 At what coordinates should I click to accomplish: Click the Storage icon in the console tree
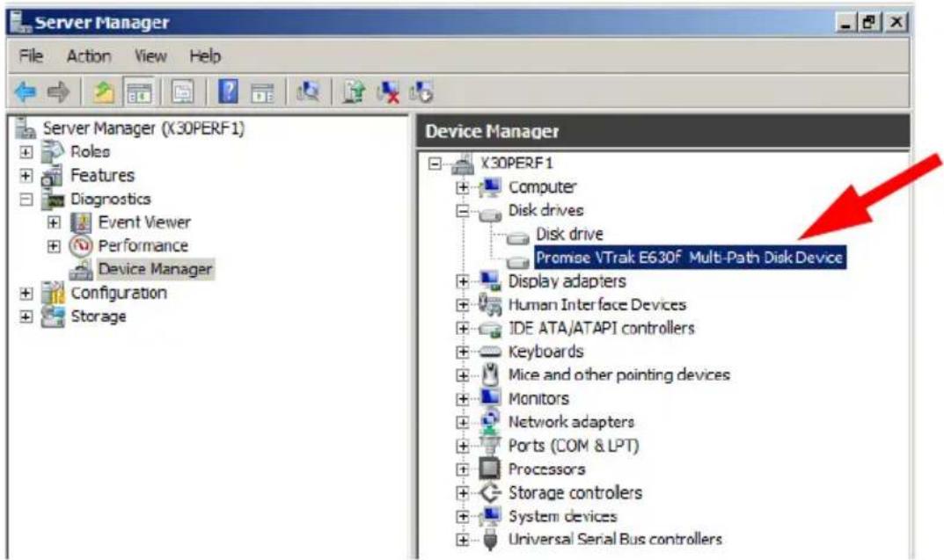[x=53, y=316]
